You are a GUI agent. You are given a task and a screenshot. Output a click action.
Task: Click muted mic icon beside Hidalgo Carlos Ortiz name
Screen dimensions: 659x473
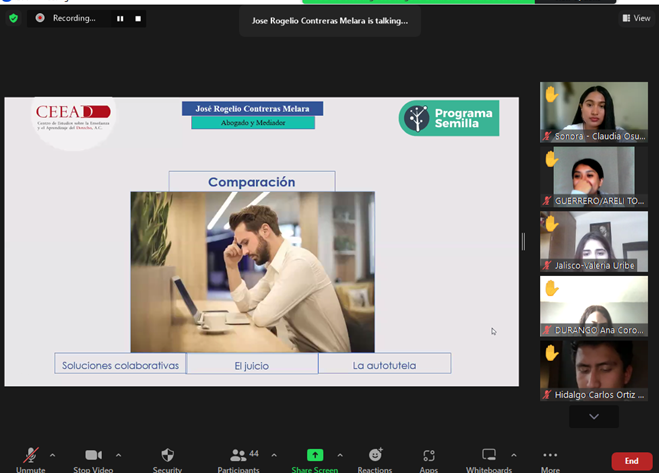pos(547,395)
